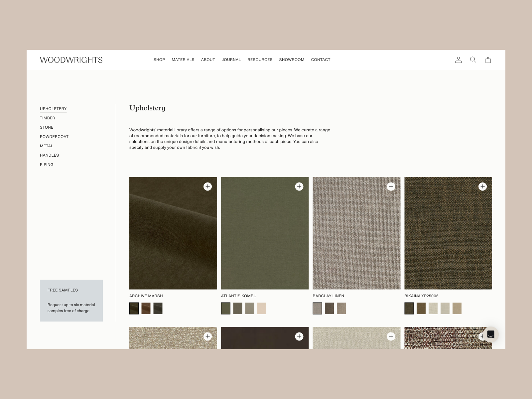Choose Bikaina YP25006 tan last swatch
This screenshot has width=532, height=399.
[457, 308]
